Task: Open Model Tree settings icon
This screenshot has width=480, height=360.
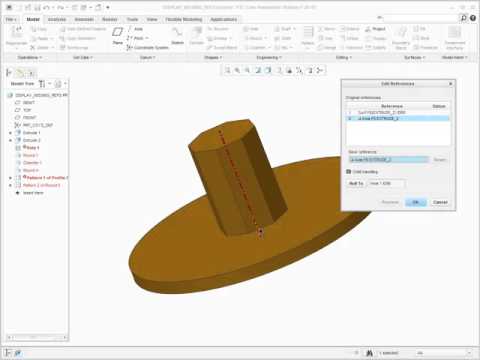Action: click(x=43, y=84)
